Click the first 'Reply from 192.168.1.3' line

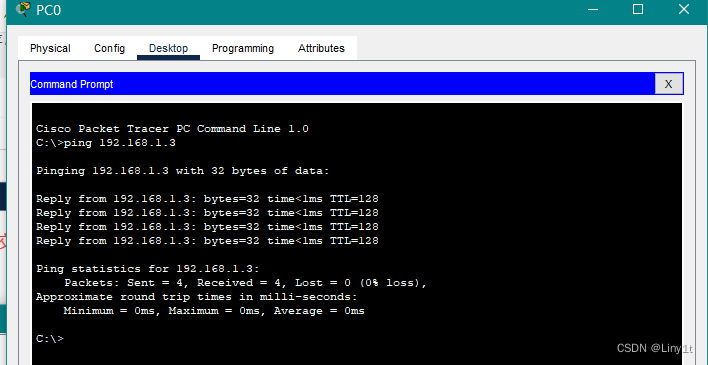207,199
